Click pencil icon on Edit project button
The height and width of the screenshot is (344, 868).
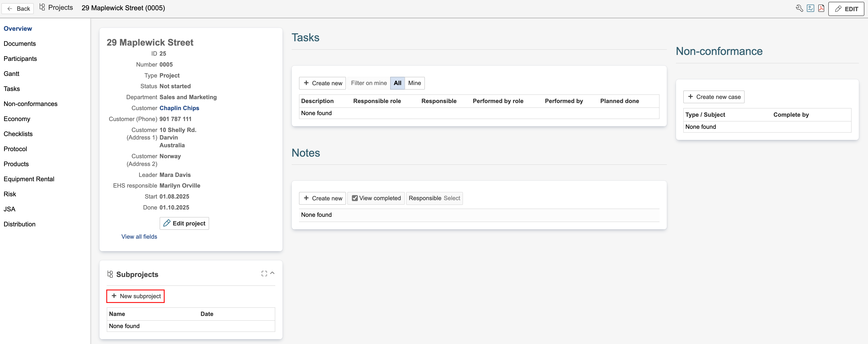click(x=167, y=223)
